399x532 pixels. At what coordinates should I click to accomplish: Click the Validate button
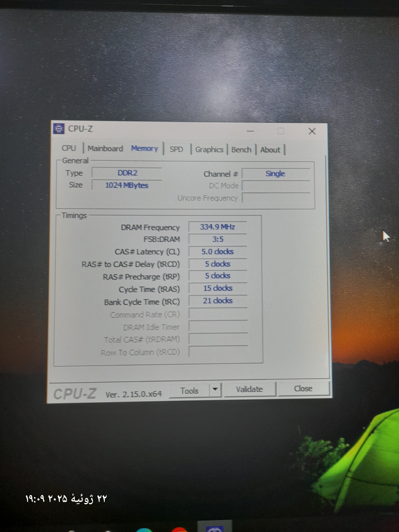[249, 389]
